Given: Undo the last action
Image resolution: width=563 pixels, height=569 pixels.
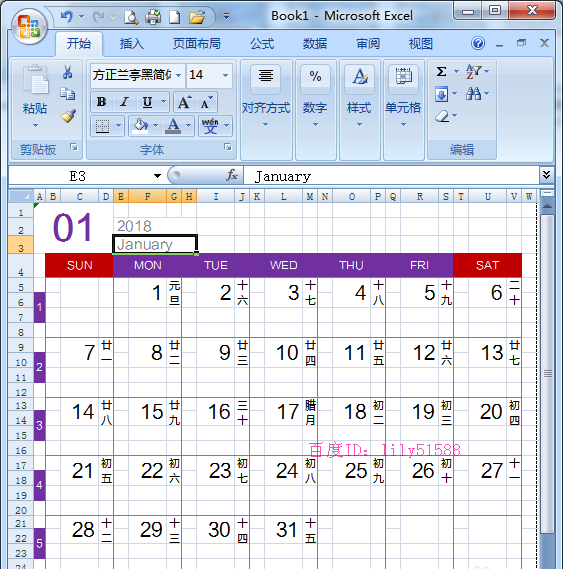Looking at the screenshot, I should 67,17.
